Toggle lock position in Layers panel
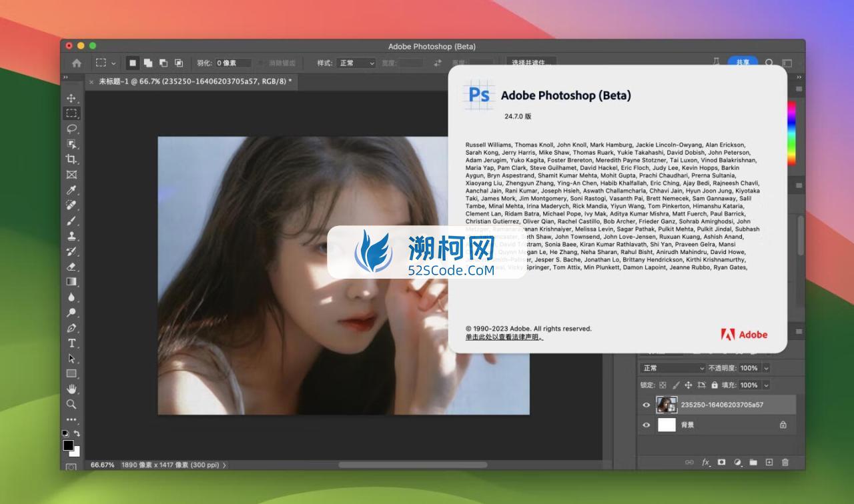The height and width of the screenshot is (504, 854). tap(689, 385)
